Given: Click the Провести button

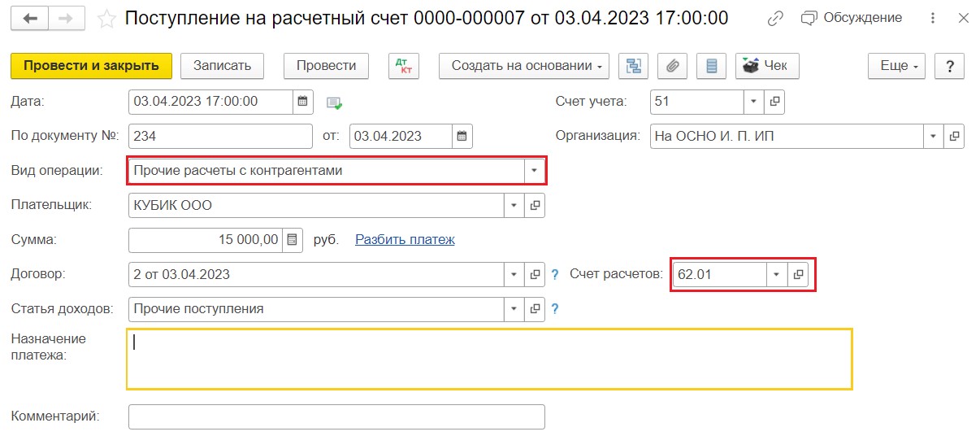Looking at the screenshot, I should [326, 66].
